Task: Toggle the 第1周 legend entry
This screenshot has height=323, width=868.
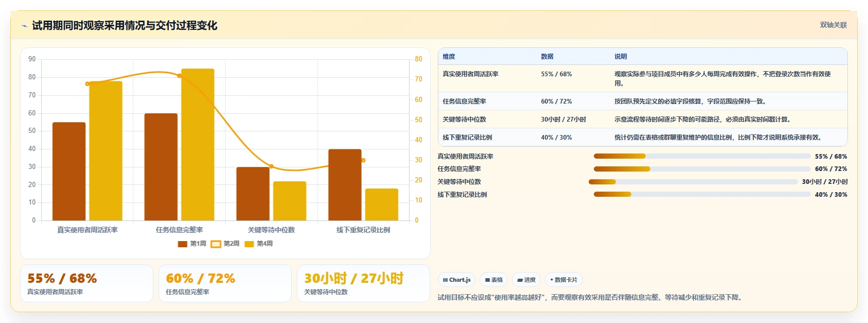Action: click(x=192, y=244)
